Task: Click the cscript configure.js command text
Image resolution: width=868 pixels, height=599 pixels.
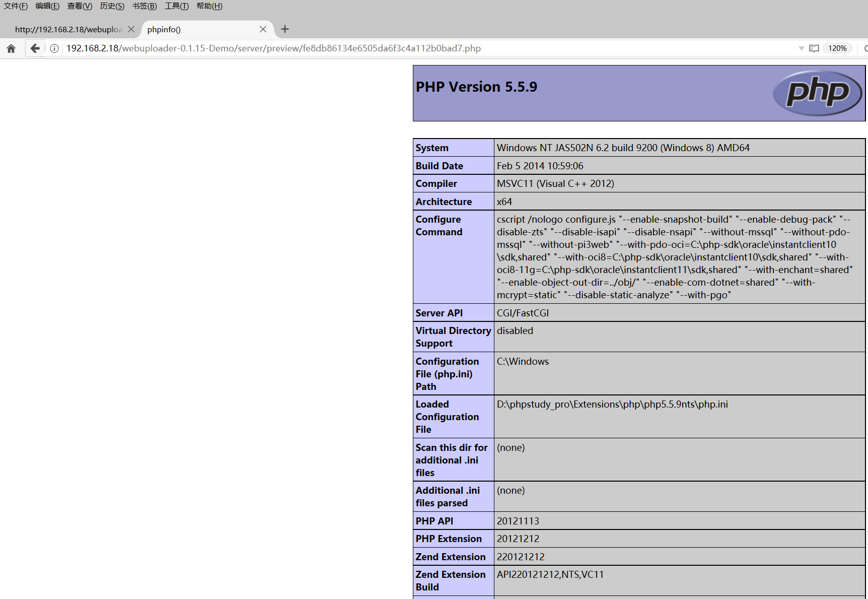Action: click(675, 257)
